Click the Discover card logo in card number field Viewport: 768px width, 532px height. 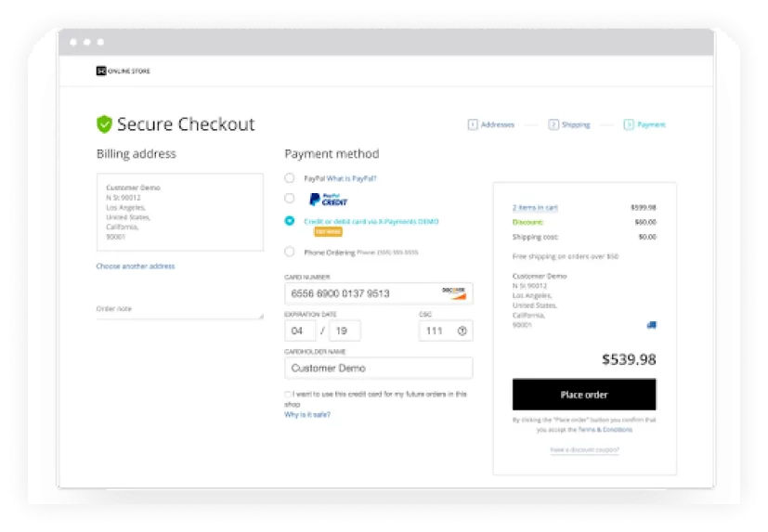click(454, 292)
